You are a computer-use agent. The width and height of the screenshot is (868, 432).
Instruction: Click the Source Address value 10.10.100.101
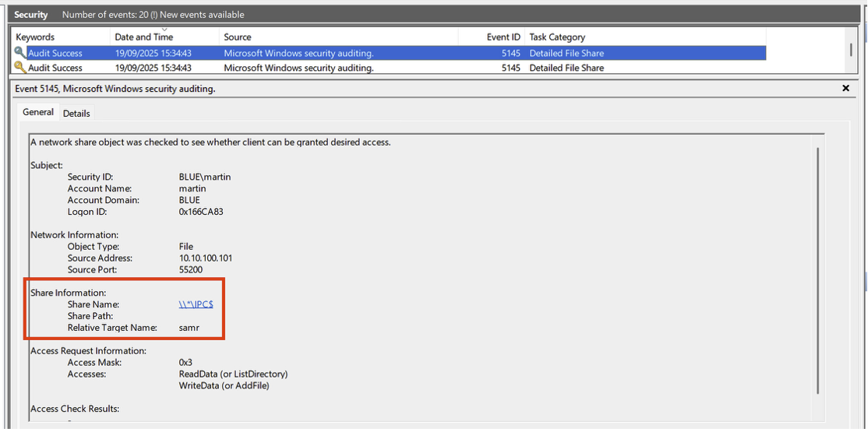[206, 258]
